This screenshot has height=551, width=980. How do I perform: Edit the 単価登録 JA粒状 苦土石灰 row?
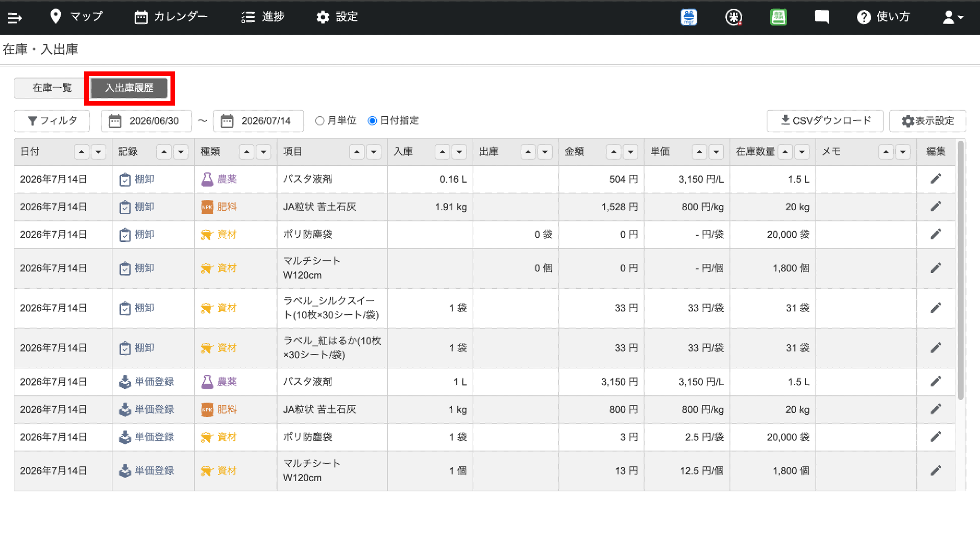tap(936, 409)
